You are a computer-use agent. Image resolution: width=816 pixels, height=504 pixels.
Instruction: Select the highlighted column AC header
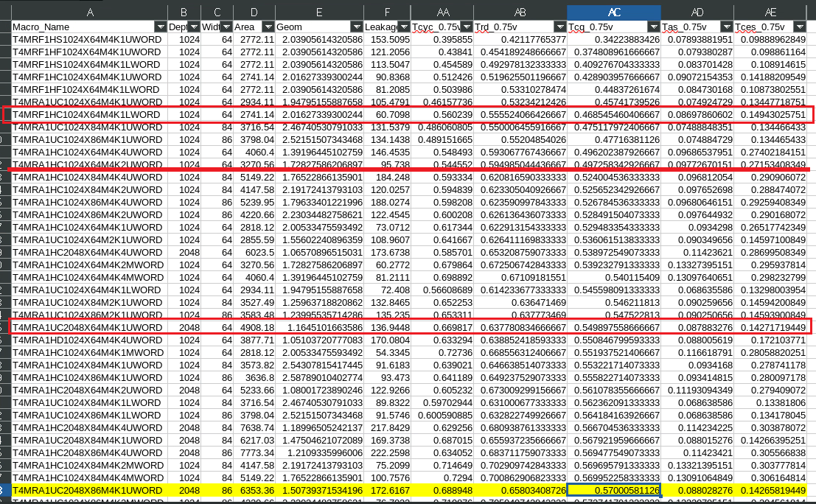(613, 13)
